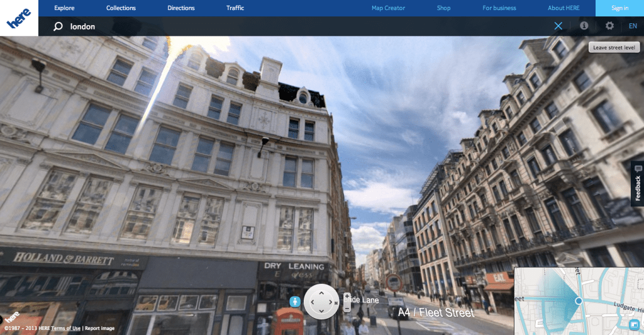Click the Report image link

100,328
